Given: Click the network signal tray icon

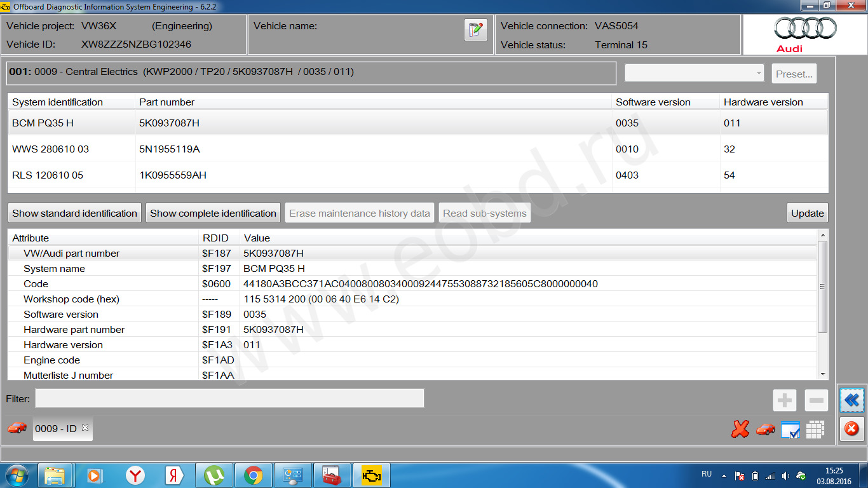Looking at the screenshot, I should 770,475.
